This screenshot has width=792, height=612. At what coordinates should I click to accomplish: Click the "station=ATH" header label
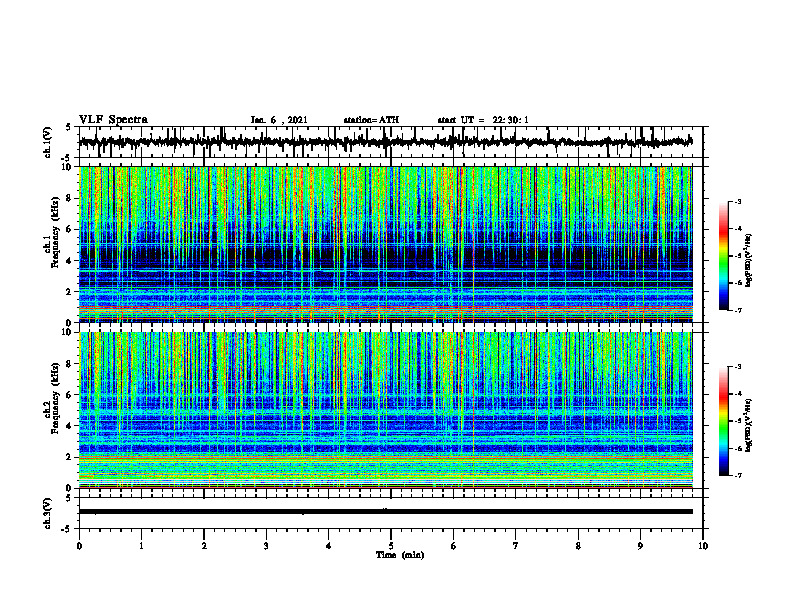pyautogui.click(x=371, y=120)
